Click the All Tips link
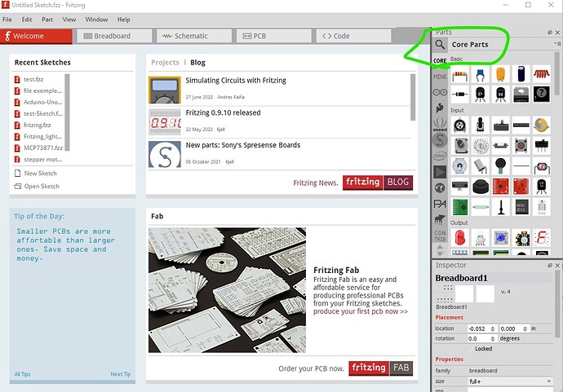The width and height of the screenshot is (563, 392). tap(22, 374)
